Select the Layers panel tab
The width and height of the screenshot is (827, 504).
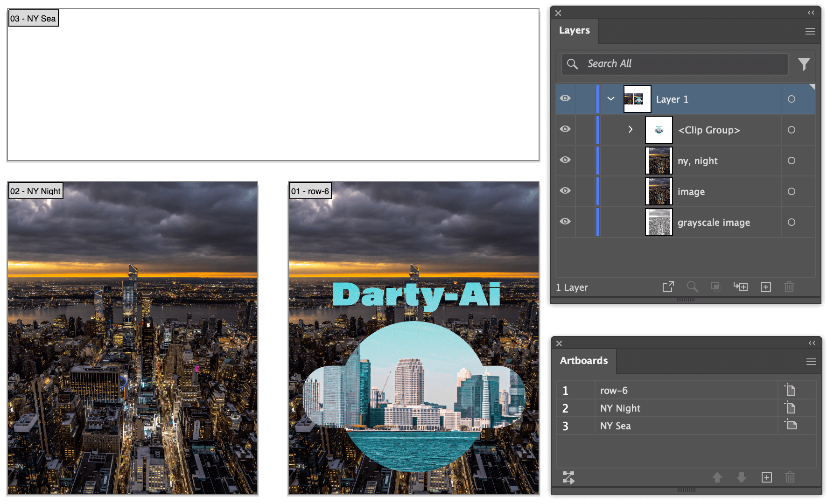(x=575, y=31)
